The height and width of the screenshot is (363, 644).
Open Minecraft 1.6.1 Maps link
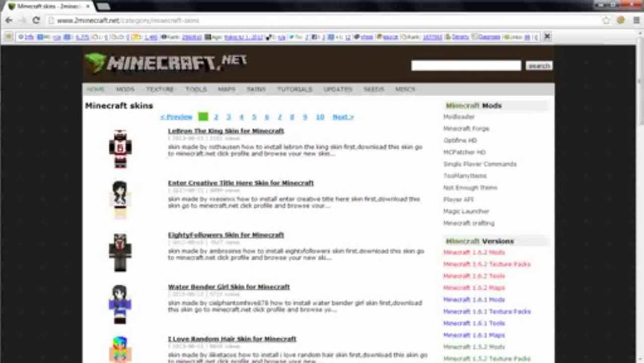pyautogui.click(x=474, y=335)
